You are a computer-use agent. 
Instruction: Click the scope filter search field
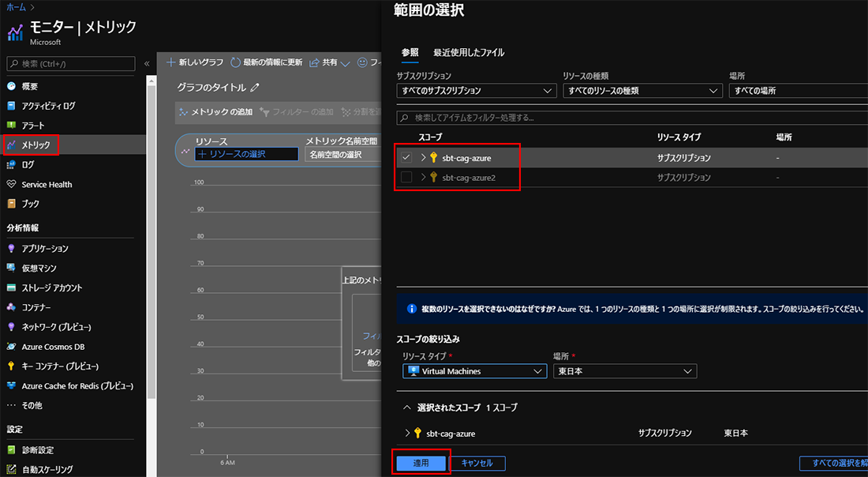tap(632, 118)
